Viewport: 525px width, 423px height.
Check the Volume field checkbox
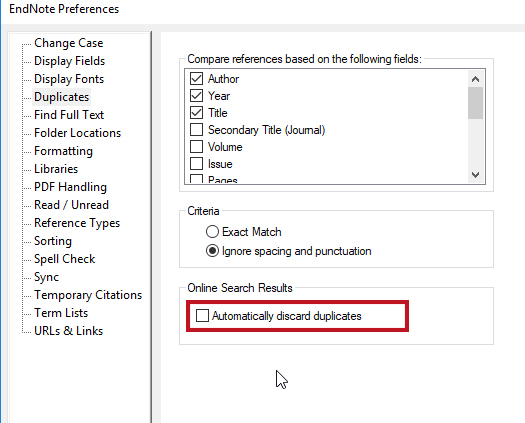click(196, 147)
